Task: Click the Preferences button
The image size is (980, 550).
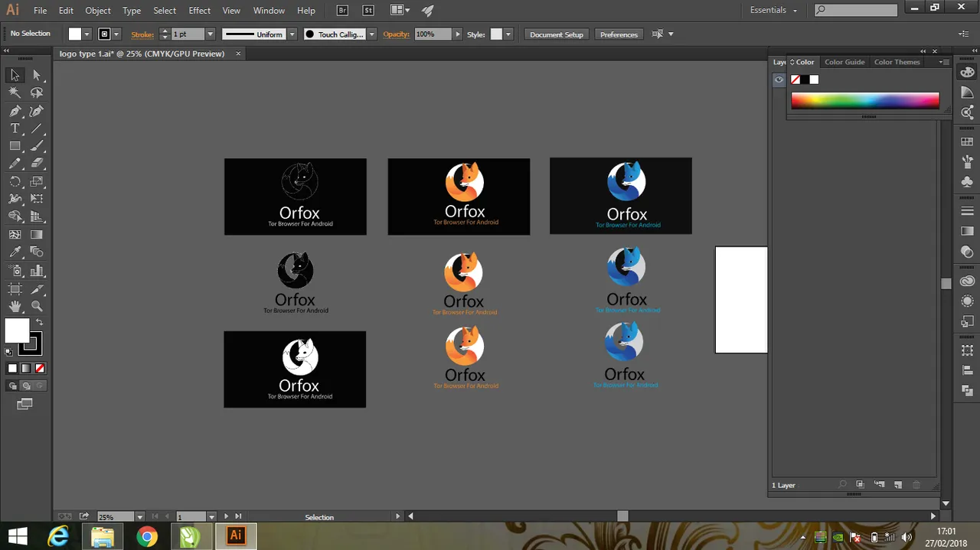Action: pos(619,34)
